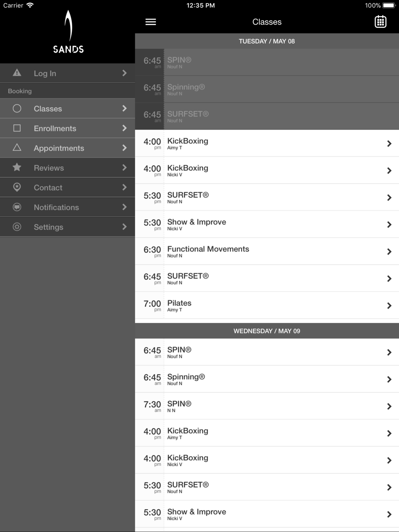
Task: Tap the speech bubble Notifications icon
Action: (x=17, y=207)
